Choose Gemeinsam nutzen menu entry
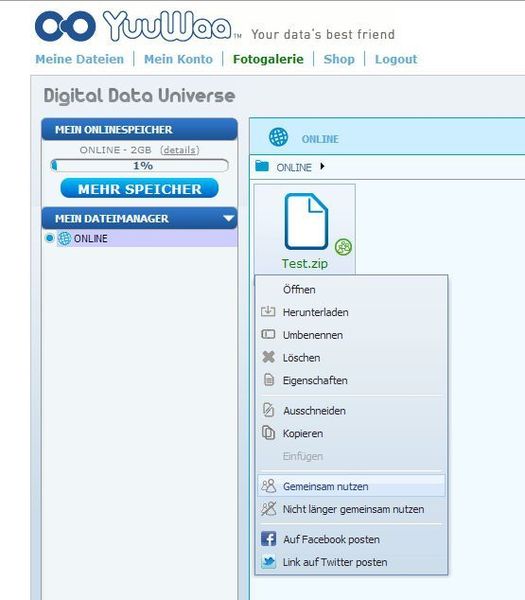The width and height of the screenshot is (525, 600). (x=351, y=486)
